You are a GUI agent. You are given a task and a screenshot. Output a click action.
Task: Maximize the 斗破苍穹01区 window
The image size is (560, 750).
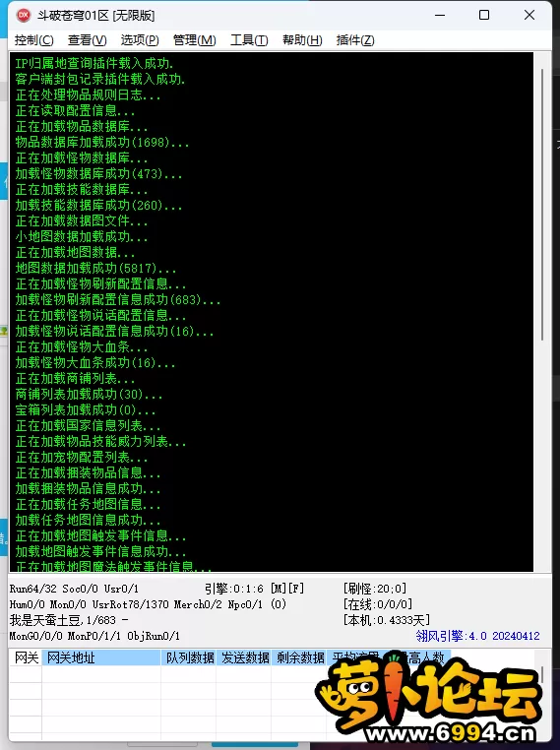tap(484, 16)
